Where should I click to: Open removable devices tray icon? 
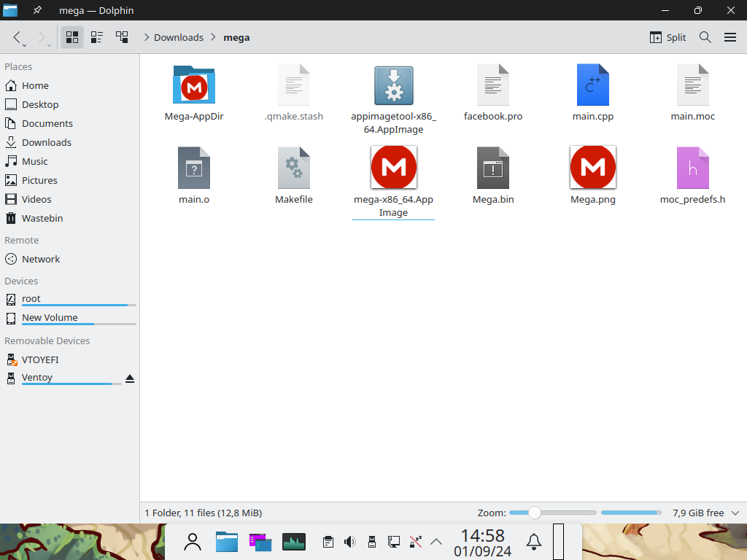(372, 542)
